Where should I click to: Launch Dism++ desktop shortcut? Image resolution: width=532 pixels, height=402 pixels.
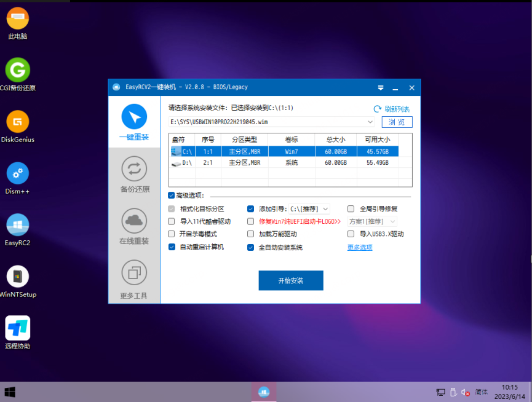click(18, 178)
